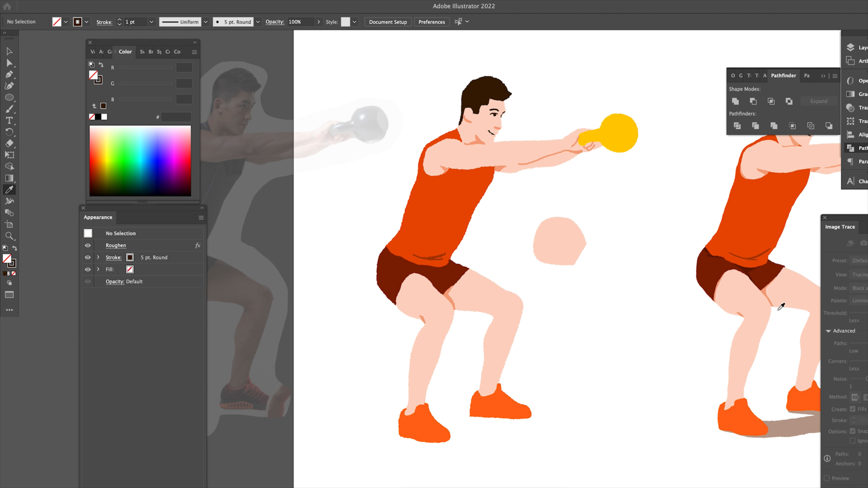Toggle the Preview checkbox in Image Trace
The image size is (868, 488).
826,478
